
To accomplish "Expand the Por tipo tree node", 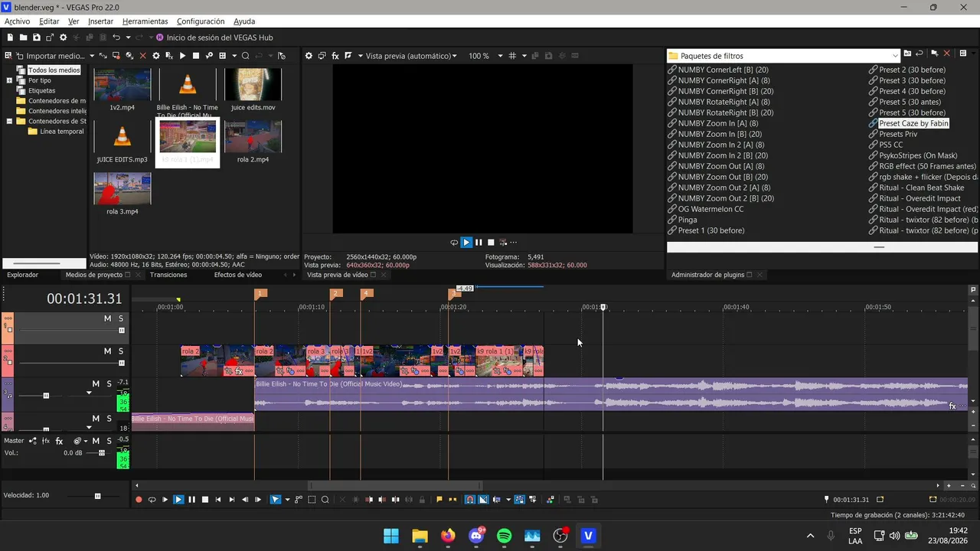I will 10,80.
